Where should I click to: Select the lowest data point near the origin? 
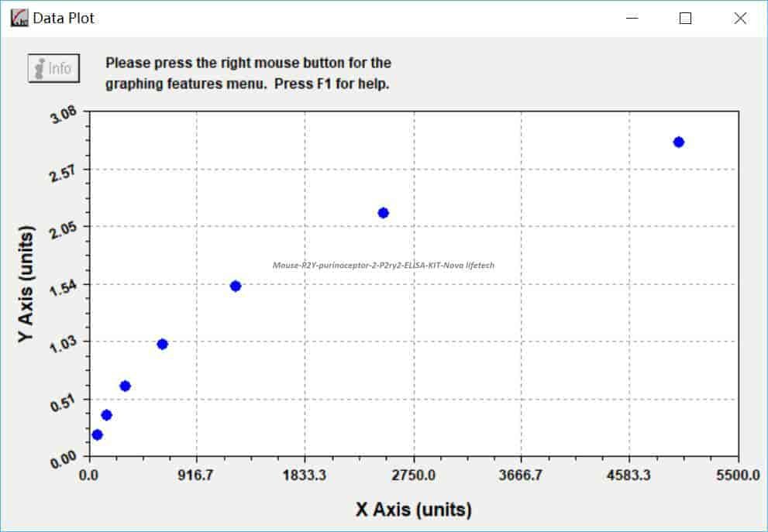(97, 434)
